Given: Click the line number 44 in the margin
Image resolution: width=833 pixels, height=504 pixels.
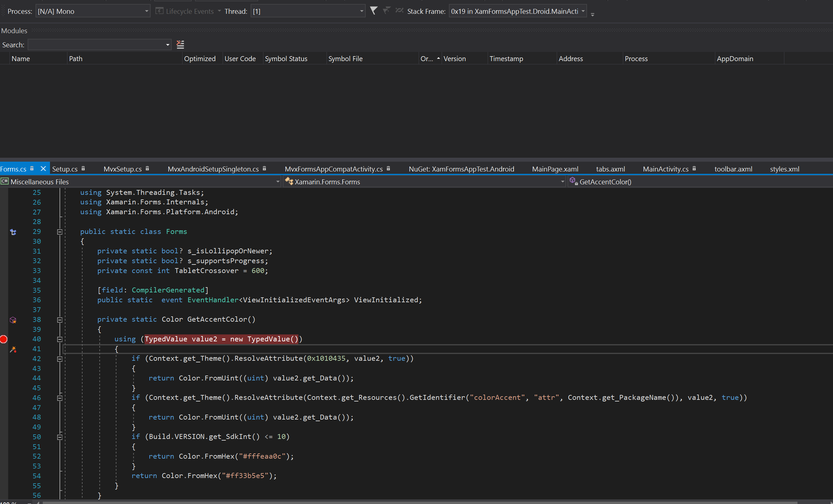Looking at the screenshot, I should tap(37, 378).
